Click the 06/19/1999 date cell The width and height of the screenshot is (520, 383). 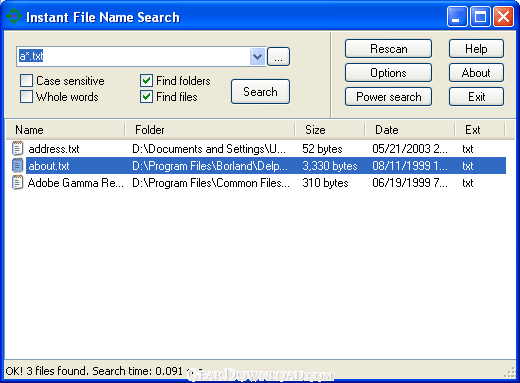tap(410, 183)
